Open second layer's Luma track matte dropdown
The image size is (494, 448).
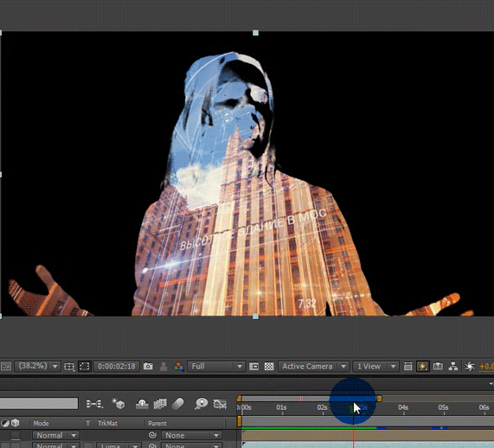coord(119,445)
